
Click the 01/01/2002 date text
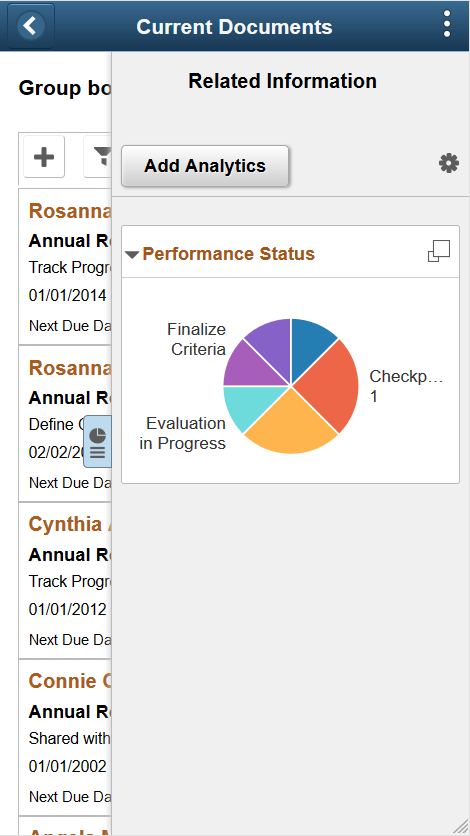(x=68, y=766)
